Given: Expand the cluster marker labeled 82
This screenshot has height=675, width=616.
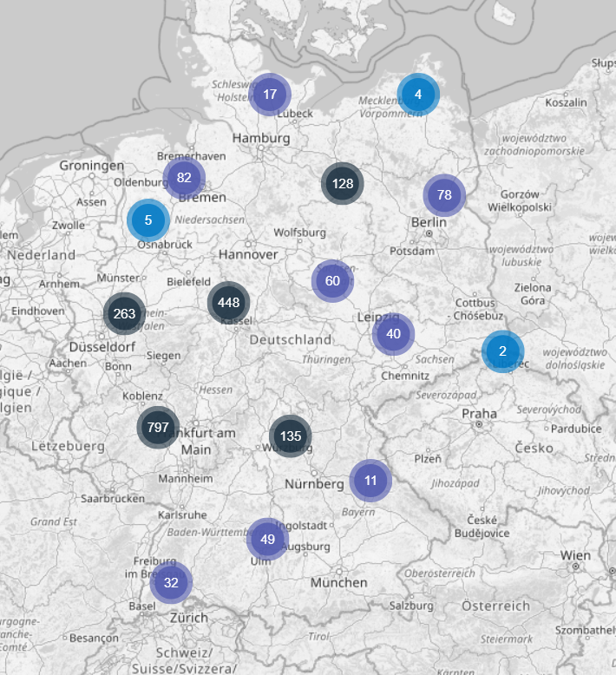Looking at the screenshot, I should [x=184, y=177].
